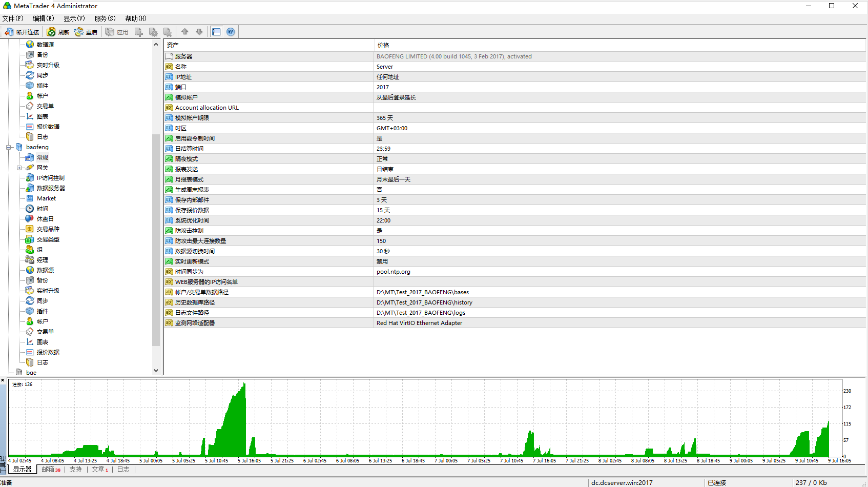This screenshot has width=868, height=487.
Task: Open 数据服务器 in the tree
Action: 51,188
